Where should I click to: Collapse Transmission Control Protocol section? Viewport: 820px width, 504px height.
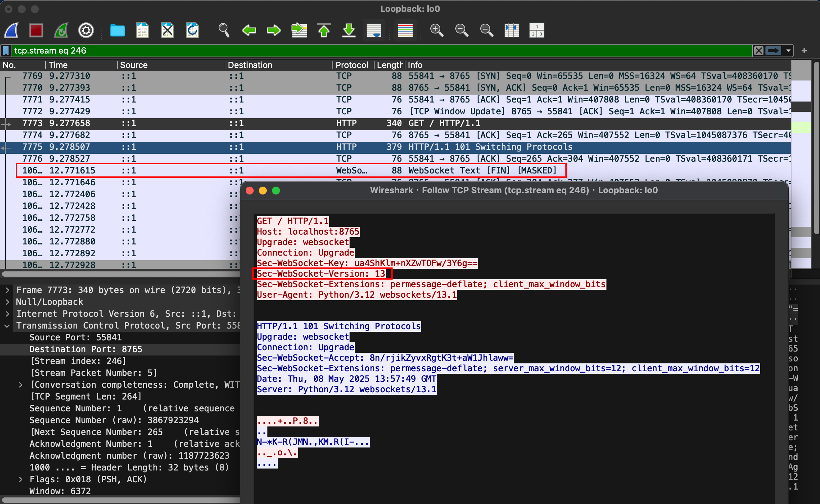click(x=7, y=326)
